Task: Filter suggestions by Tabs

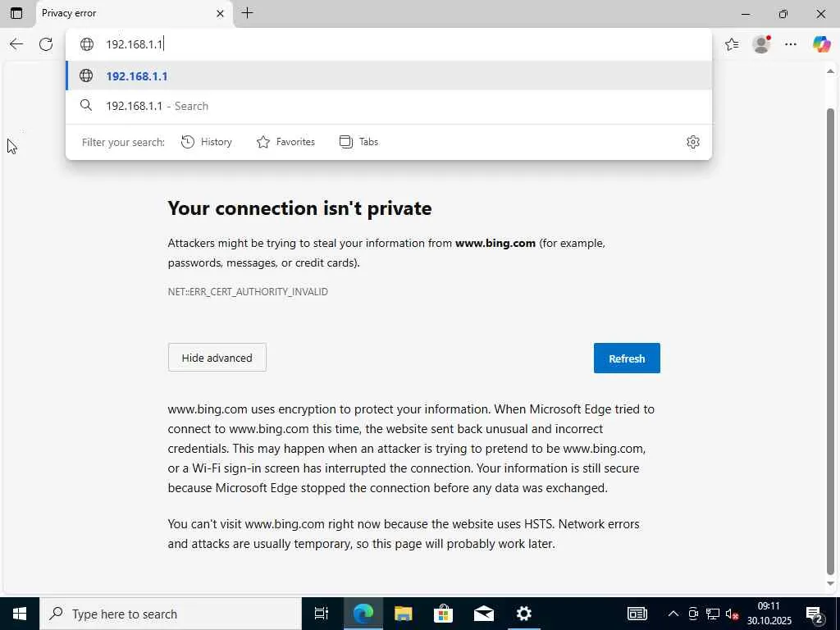Action: [358, 142]
